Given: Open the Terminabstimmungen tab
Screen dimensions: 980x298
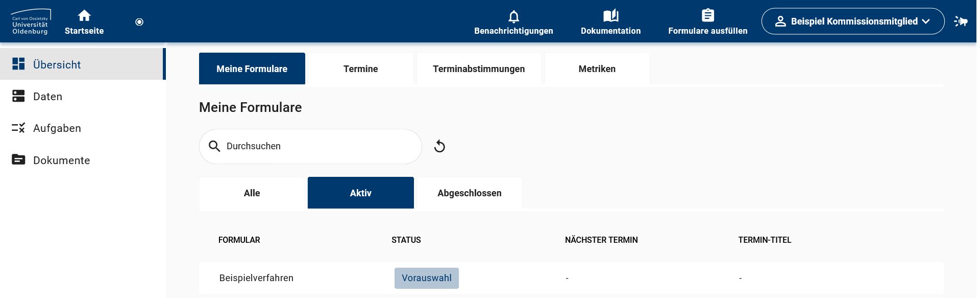Looking at the screenshot, I should point(479,68).
